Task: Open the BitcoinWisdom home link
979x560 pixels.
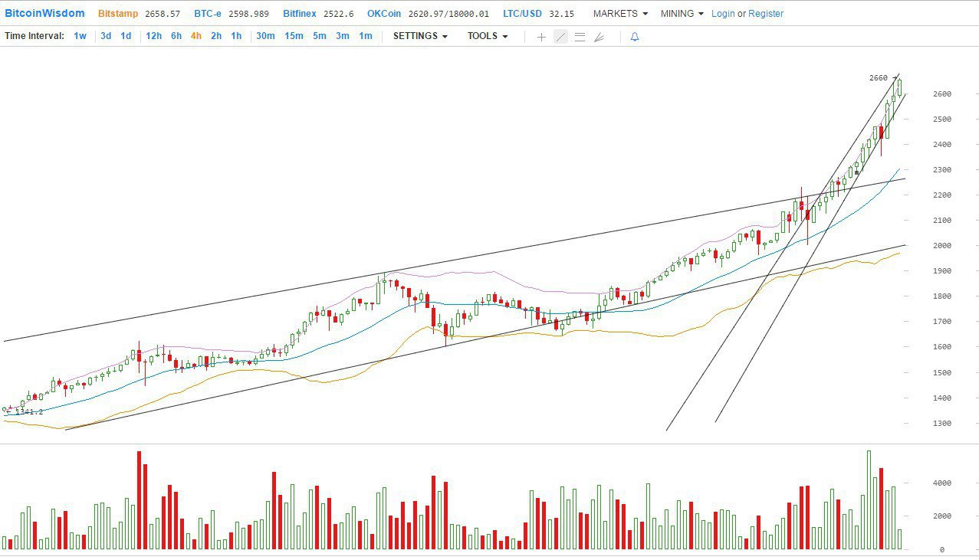Action: pos(44,13)
